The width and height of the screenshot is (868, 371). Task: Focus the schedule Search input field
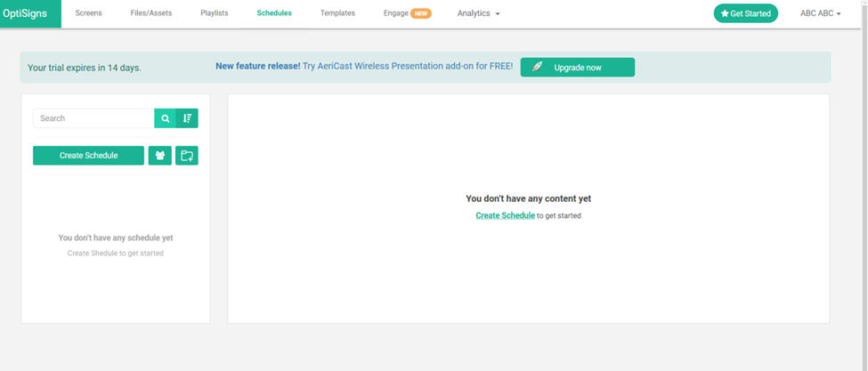[x=93, y=118]
